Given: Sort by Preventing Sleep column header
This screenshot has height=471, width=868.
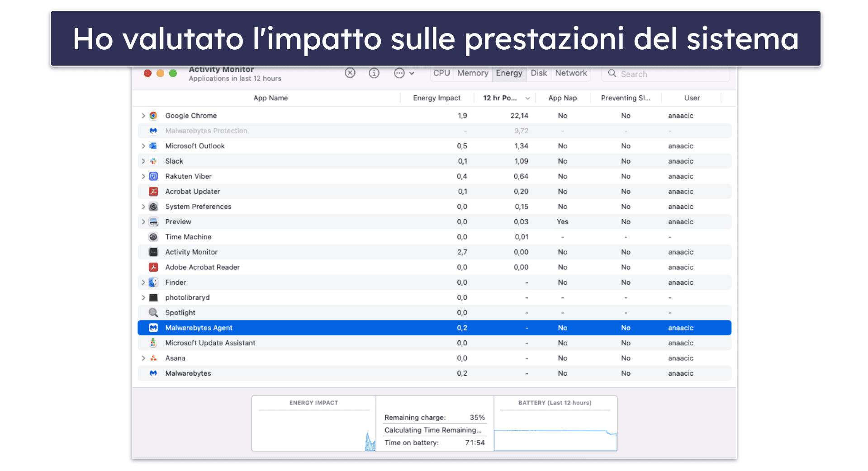Looking at the screenshot, I should 626,98.
